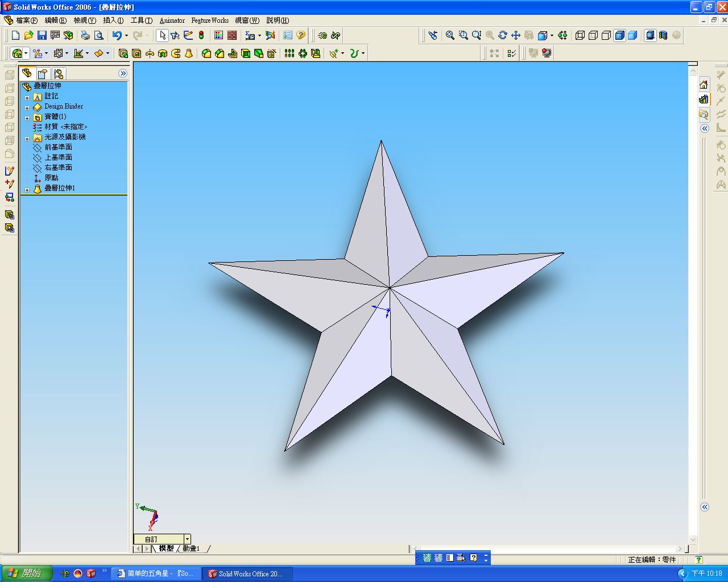Open the 編輯(E) Edit menu
Screen dimensions: 728x582
click(55, 20)
